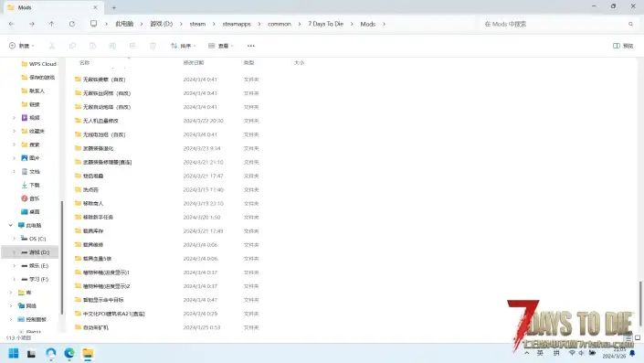
Task: Sort by the 名称 column header
Action: pyautogui.click(x=85, y=63)
